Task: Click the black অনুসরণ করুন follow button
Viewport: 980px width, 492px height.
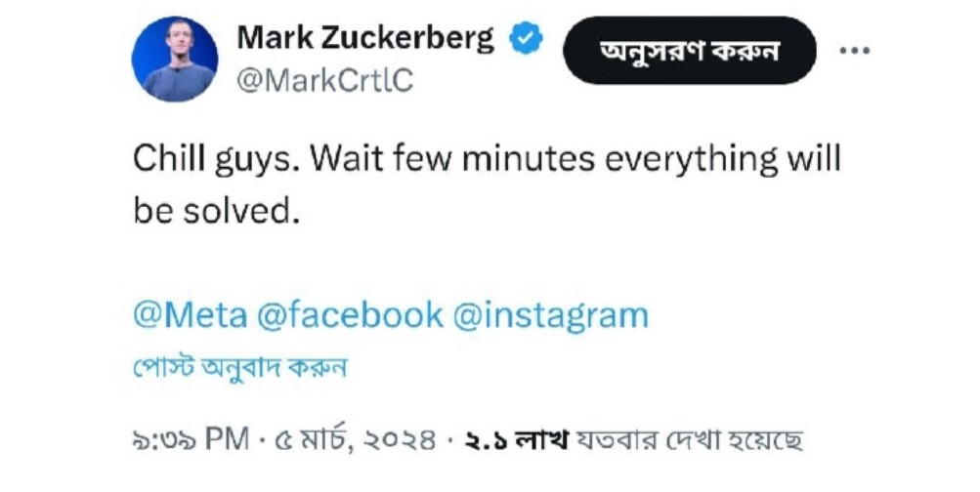Action: 690,51
